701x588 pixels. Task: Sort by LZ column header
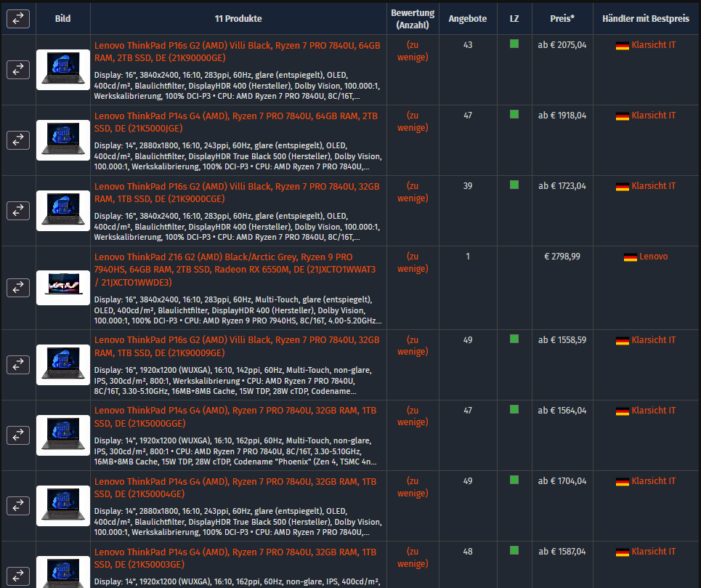[x=514, y=19]
